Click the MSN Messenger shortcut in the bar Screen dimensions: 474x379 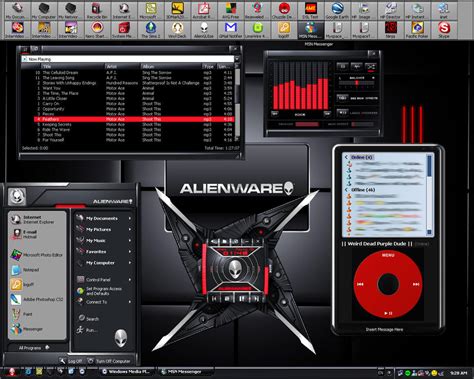[310, 30]
